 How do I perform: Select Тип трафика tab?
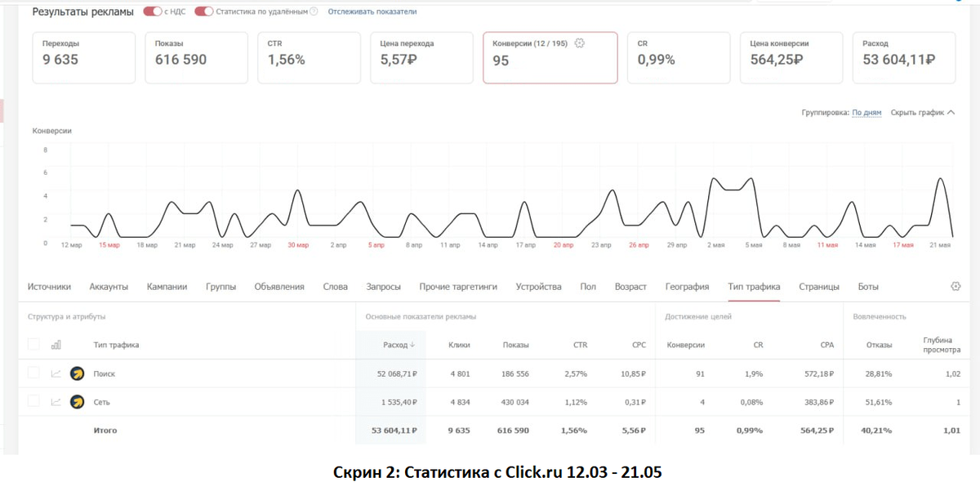pyautogui.click(x=754, y=287)
